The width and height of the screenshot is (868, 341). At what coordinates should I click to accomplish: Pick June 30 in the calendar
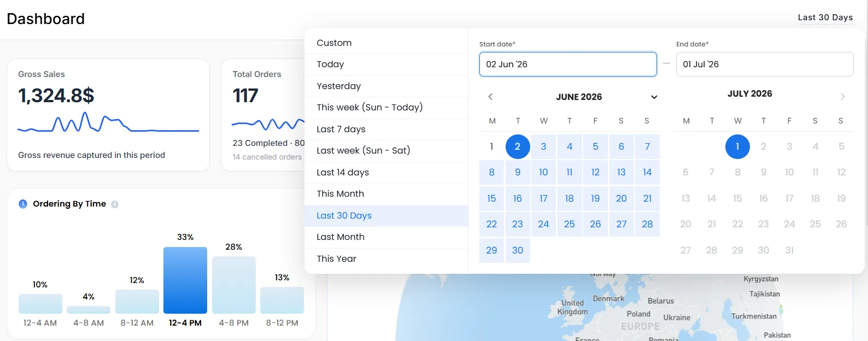(518, 250)
